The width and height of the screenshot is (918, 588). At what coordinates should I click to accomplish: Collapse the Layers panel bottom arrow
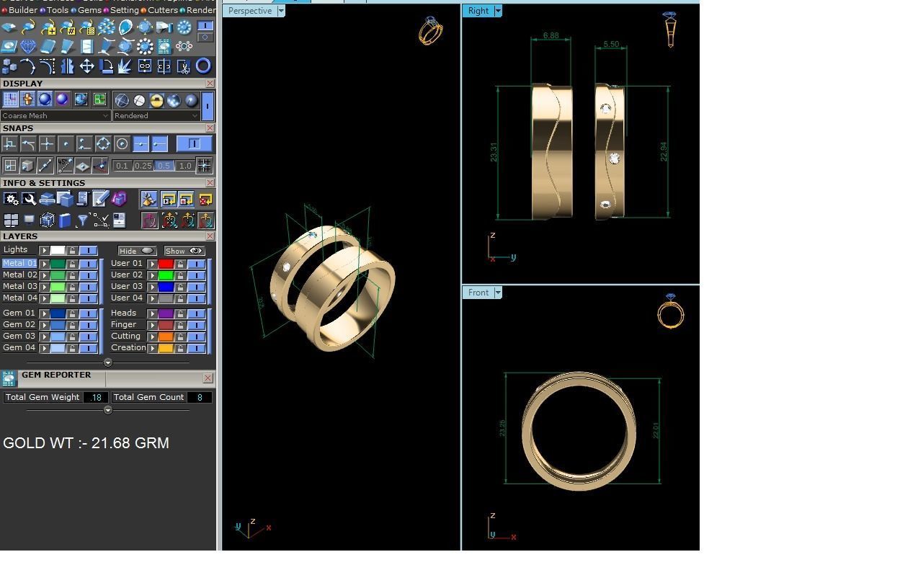coord(108,362)
